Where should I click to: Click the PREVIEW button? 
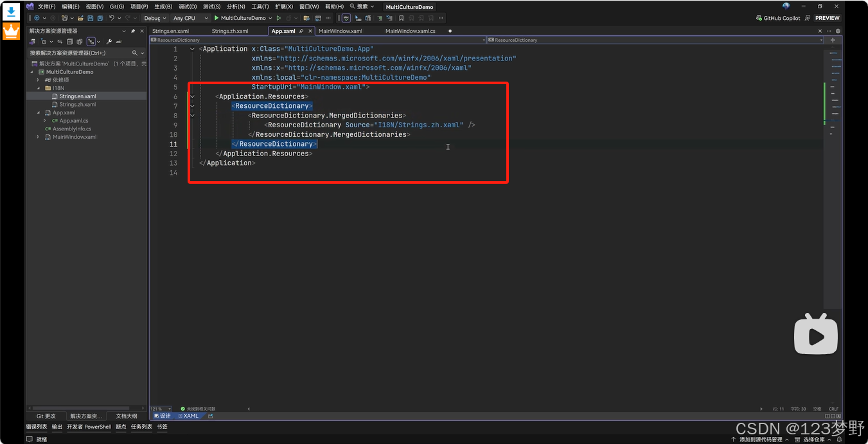827,18
